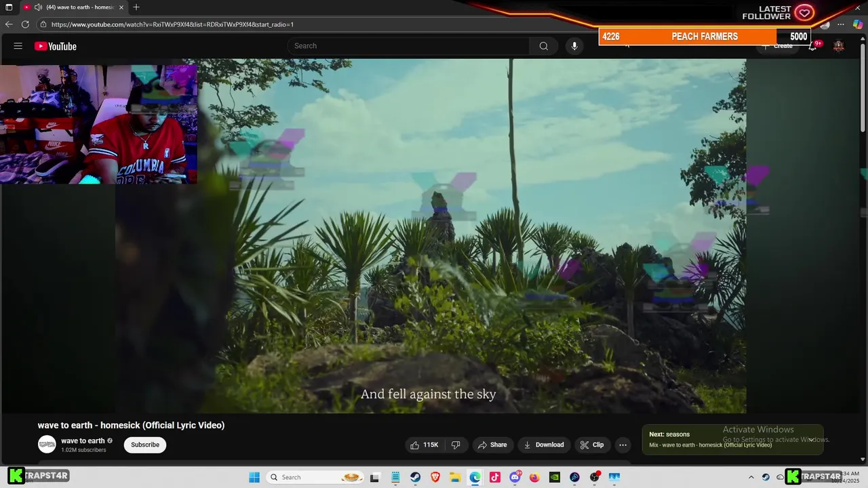This screenshot has width=868, height=488.
Task: Focus the YouTube search field
Action: point(409,46)
